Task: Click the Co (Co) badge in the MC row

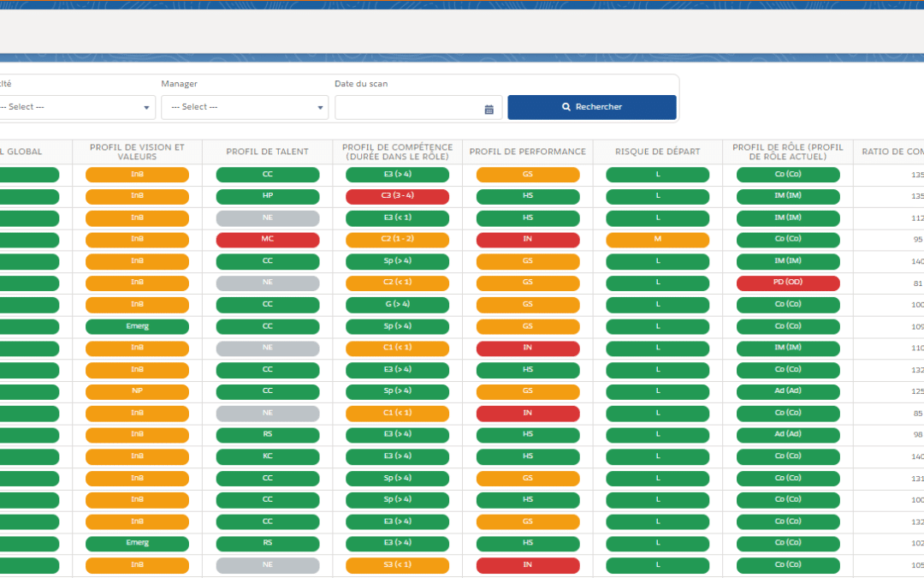Action: [788, 240]
